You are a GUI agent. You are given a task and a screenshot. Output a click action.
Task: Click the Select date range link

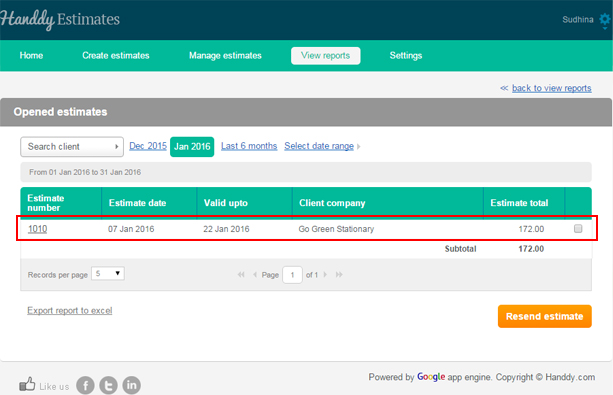[319, 146]
